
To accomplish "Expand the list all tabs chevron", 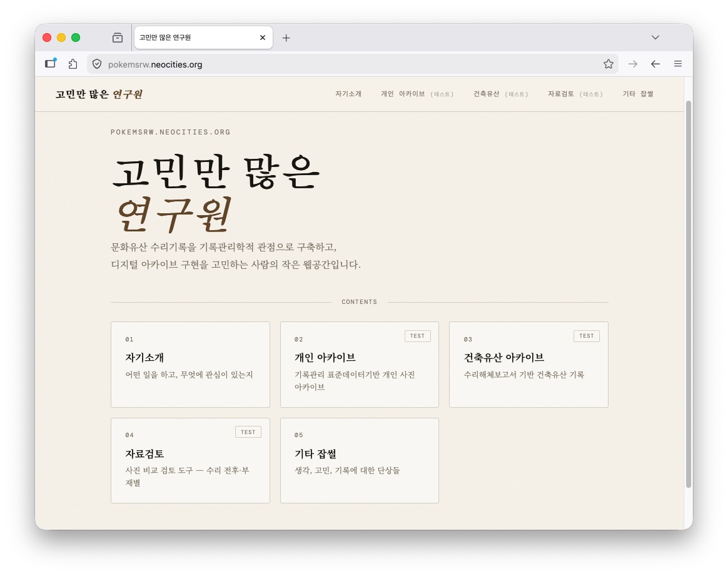I will point(655,38).
